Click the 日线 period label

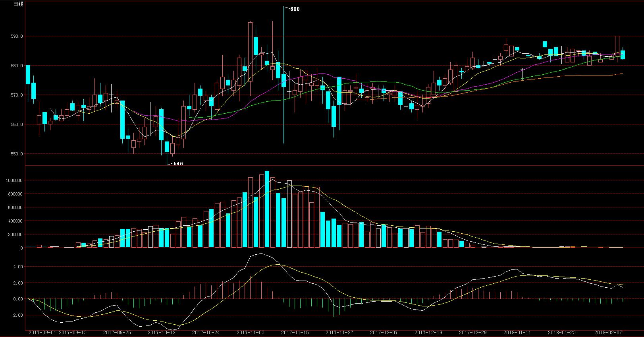click(18, 4)
